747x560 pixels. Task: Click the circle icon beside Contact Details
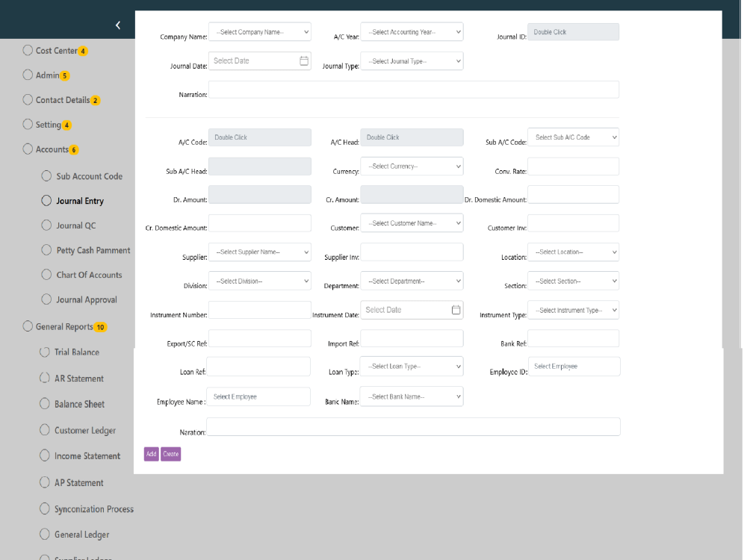[28, 99]
